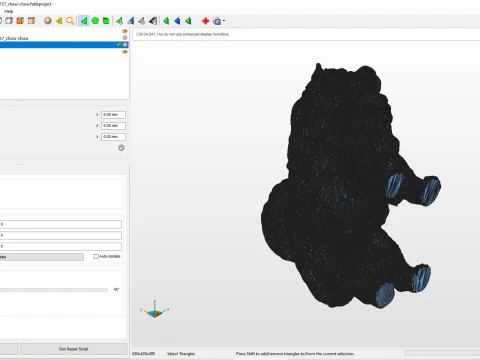The image size is (480, 360).
Task: Click the arrow beside the lowest 0.00 mm field
Action: [x=97, y=137]
